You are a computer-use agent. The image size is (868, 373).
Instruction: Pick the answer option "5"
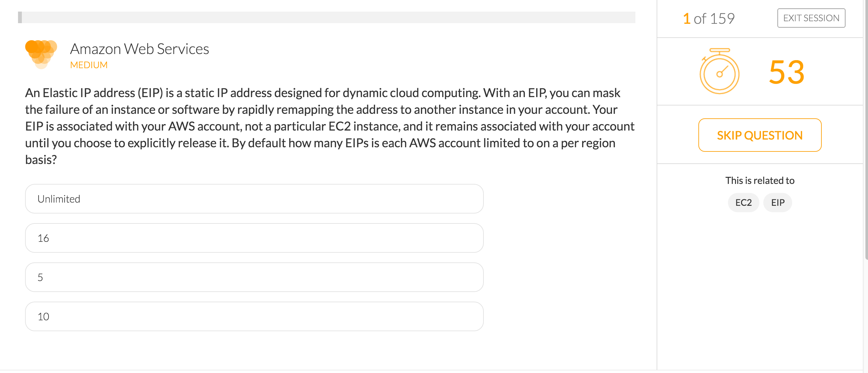254,277
